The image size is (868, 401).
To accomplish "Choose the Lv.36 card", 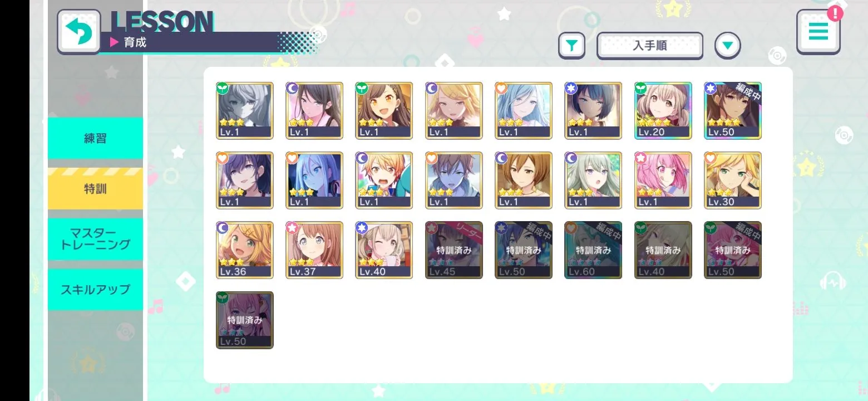I will click(x=245, y=250).
